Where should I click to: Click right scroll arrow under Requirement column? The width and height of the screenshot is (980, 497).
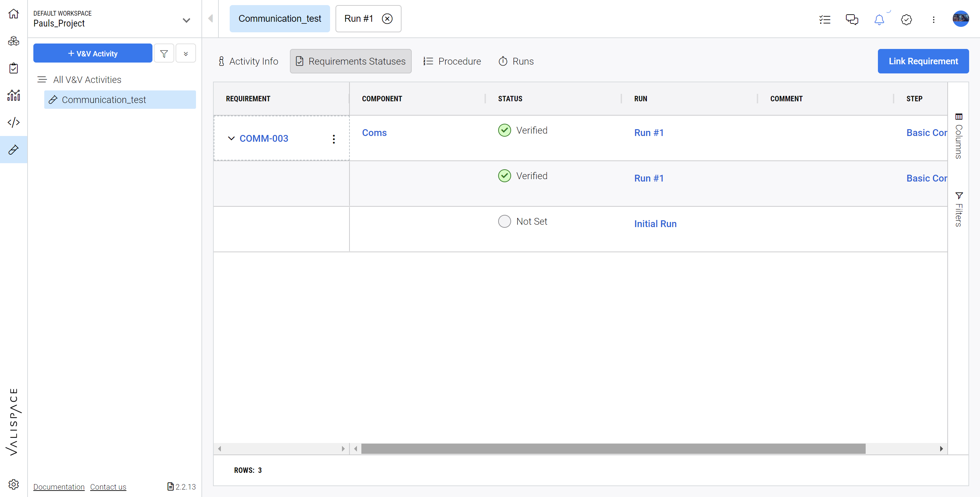(x=343, y=449)
